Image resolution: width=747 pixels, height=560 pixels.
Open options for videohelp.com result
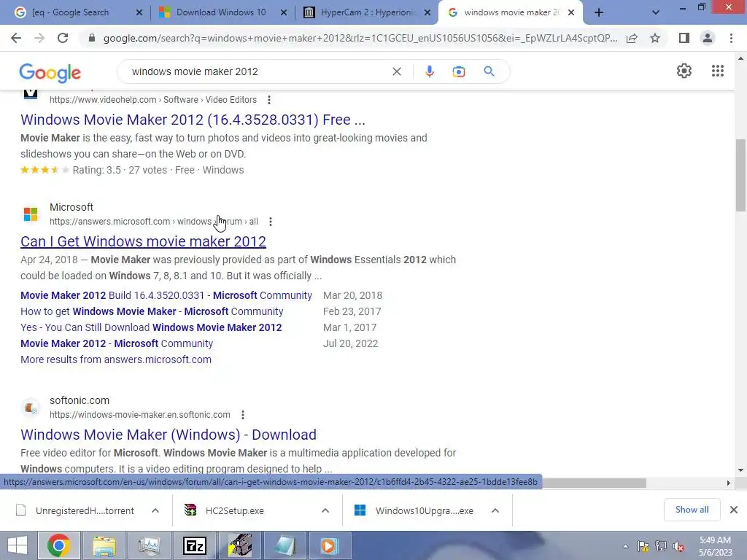269,100
